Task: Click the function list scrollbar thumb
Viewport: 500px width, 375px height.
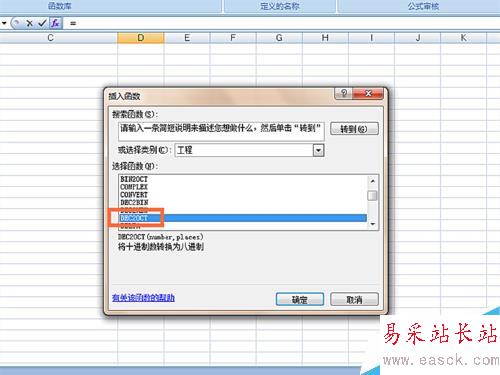Action: point(372,195)
